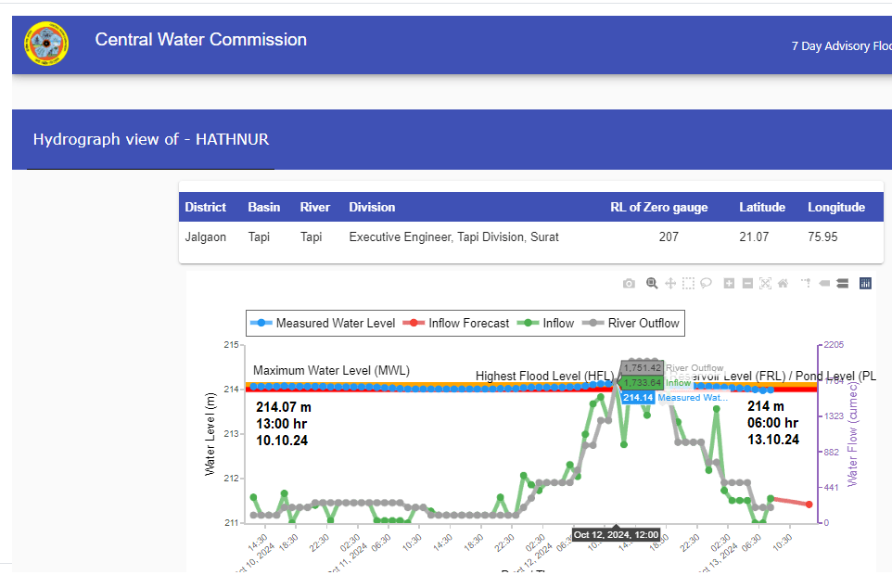Activate the Pan tool
The width and height of the screenshot is (892, 588).
coord(670,284)
